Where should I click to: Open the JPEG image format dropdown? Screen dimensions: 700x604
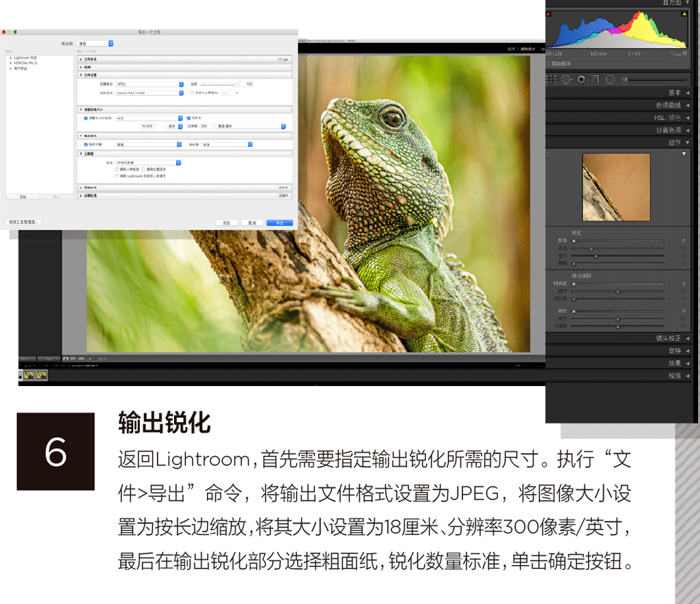click(150, 85)
